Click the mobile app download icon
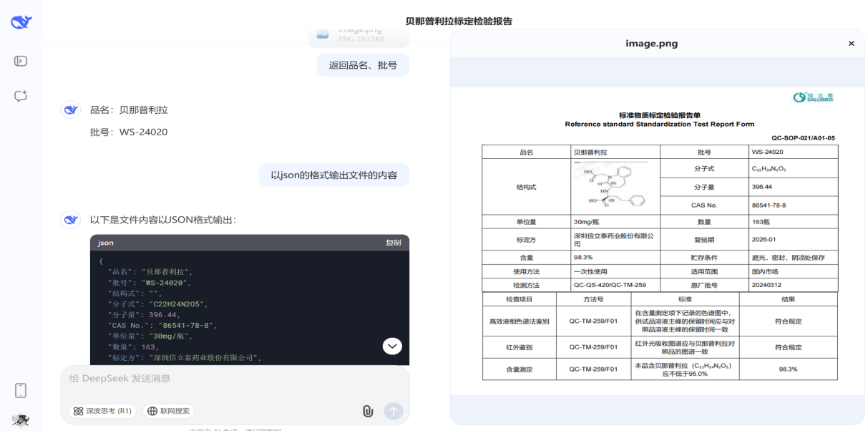 click(19, 390)
